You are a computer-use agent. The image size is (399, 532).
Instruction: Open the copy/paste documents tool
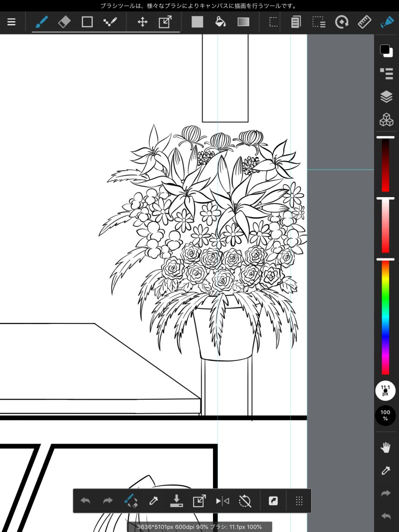pos(296,22)
